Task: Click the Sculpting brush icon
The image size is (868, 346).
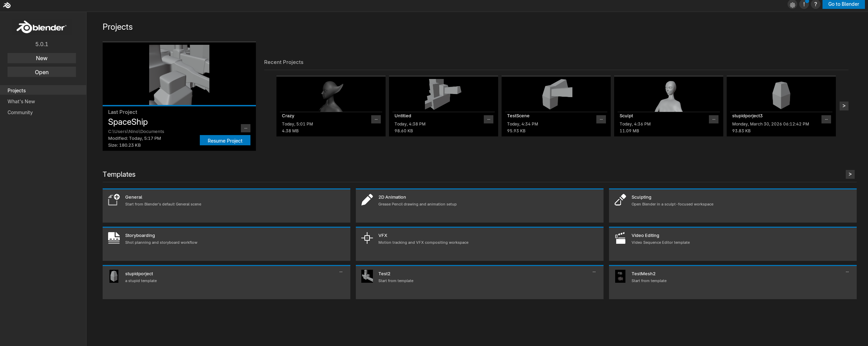Action: click(620, 200)
